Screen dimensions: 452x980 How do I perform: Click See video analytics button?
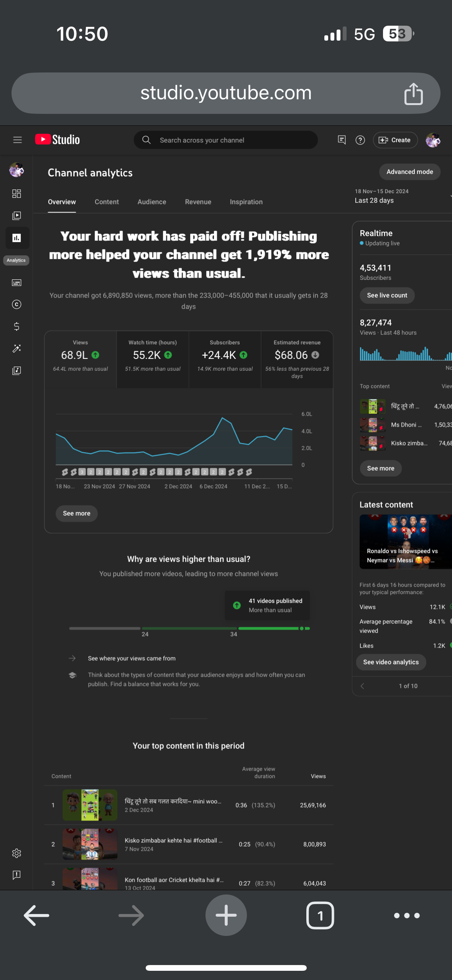[x=391, y=662]
